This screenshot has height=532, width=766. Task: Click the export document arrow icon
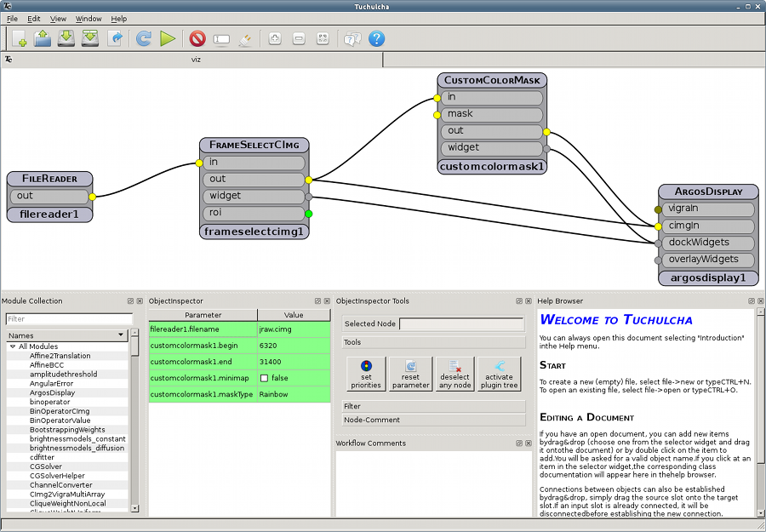click(x=115, y=38)
